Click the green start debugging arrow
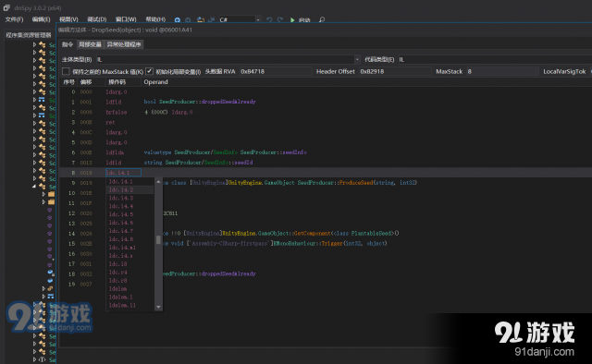 point(292,20)
